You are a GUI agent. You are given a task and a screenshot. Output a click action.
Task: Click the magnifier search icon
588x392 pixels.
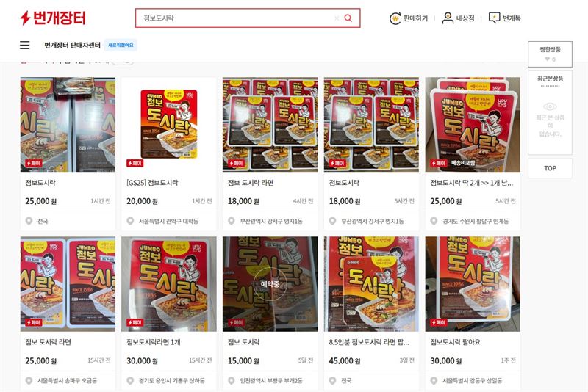tap(348, 18)
